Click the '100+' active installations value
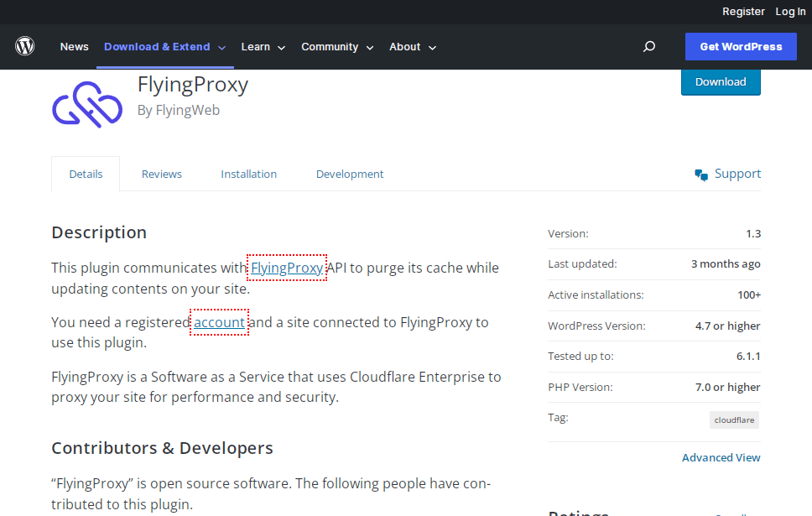 pyautogui.click(x=749, y=294)
